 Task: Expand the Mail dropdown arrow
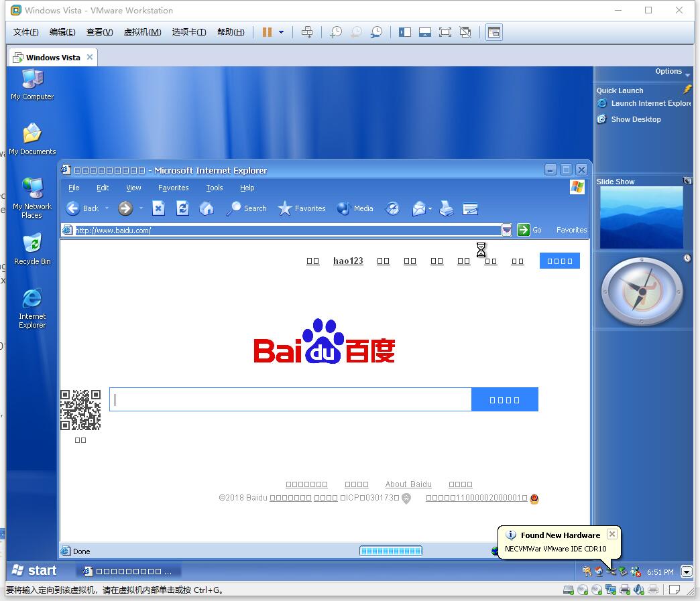click(x=430, y=209)
